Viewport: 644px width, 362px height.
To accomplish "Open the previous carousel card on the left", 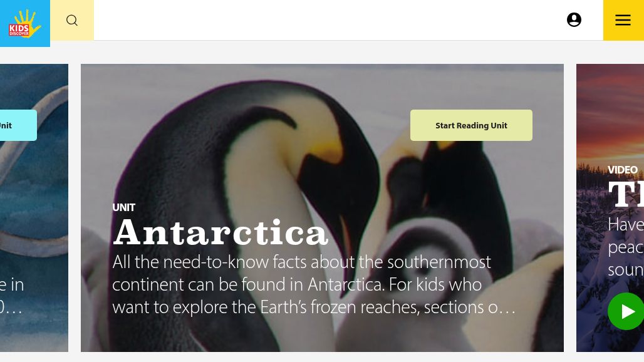I will coord(34,208).
